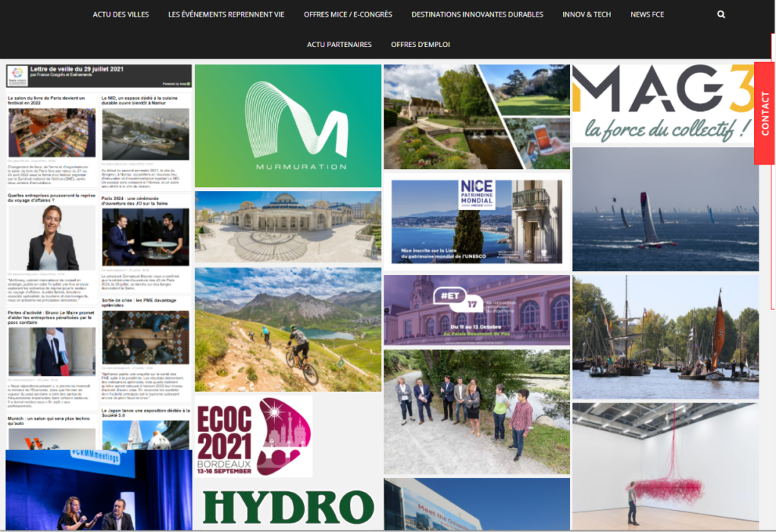Go to OFFRES MICE / E-CONGRÈS
This screenshot has width=776, height=532.
tap(348, 14)
